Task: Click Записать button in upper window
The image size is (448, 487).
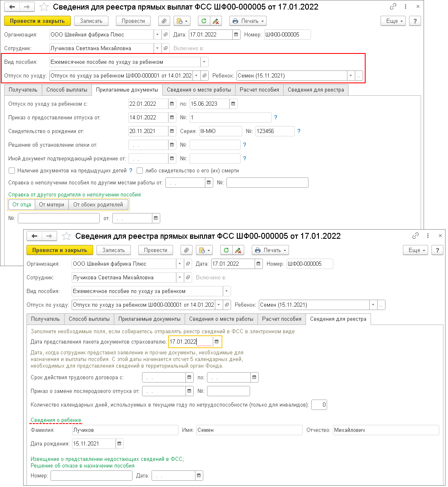Action: (91, 21)
